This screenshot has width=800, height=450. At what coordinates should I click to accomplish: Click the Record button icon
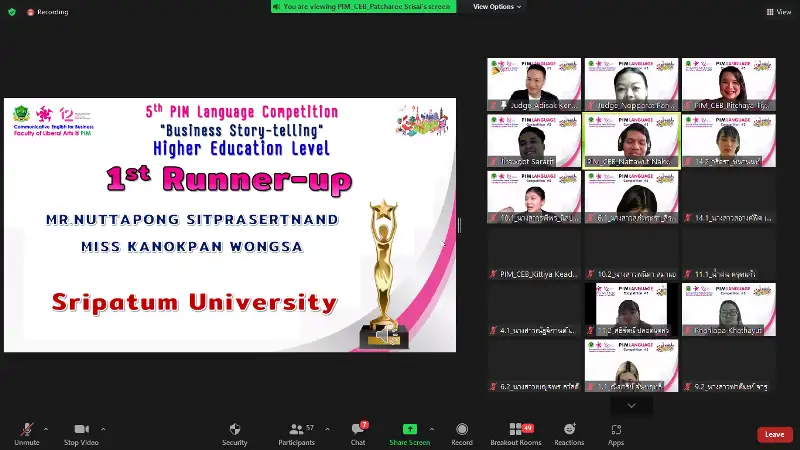[x=462, y=429]
